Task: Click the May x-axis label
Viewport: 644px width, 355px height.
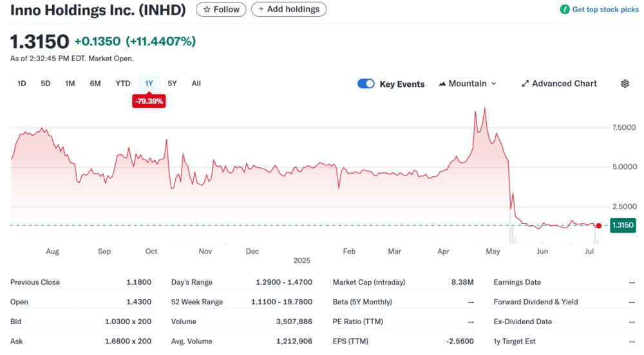Action: (493, 251)
